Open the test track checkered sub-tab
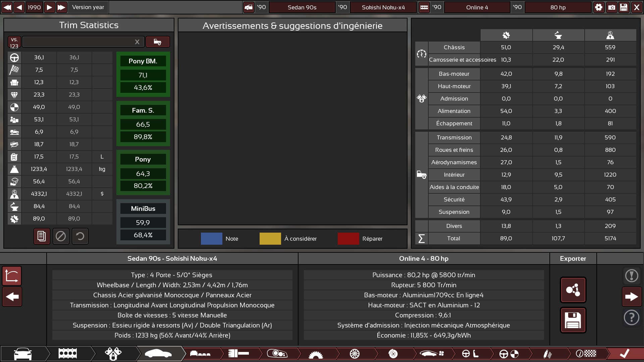The width and height of the screenshot is (644, 362). tap(586, 354)
